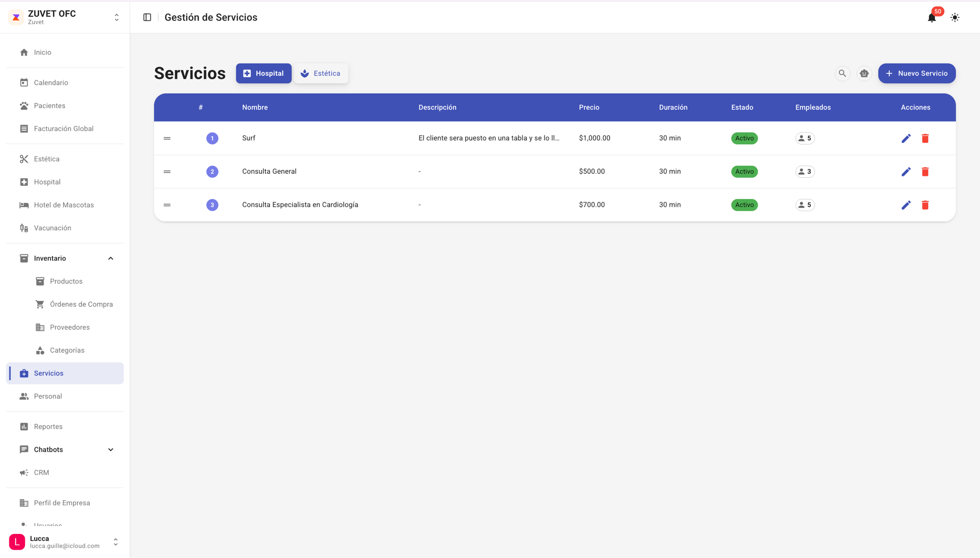
Task: Open Calendario in sidebar
Action: (65, 83)
